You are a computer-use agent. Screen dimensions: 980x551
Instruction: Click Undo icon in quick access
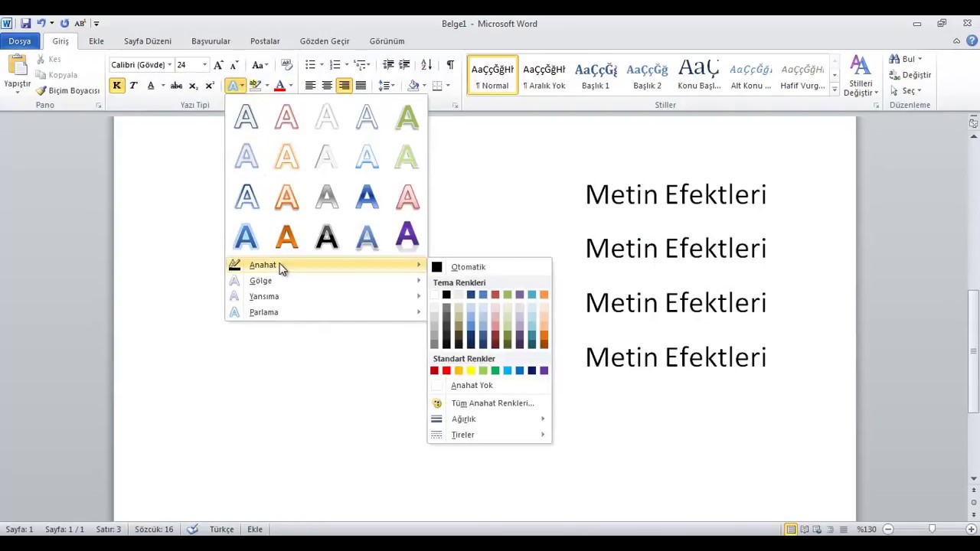(x=41, y=24)
